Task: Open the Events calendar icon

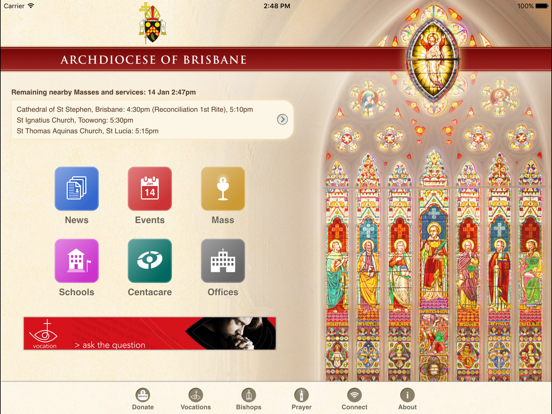Action: coord(150,189)
